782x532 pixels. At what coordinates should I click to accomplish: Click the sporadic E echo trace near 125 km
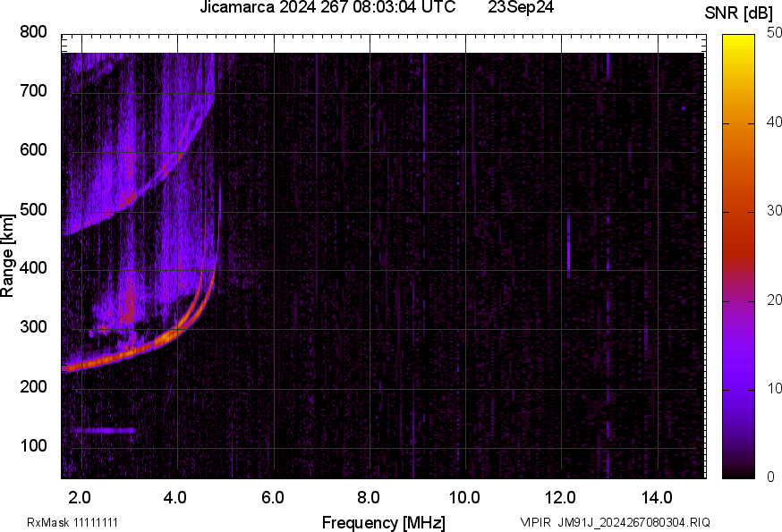pos(103,430)
